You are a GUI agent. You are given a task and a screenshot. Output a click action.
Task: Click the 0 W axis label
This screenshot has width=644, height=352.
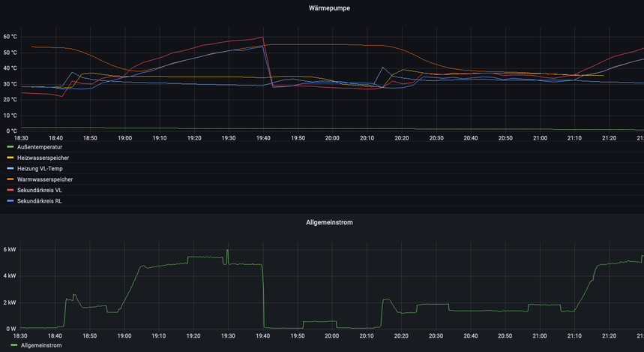(11, 329)
